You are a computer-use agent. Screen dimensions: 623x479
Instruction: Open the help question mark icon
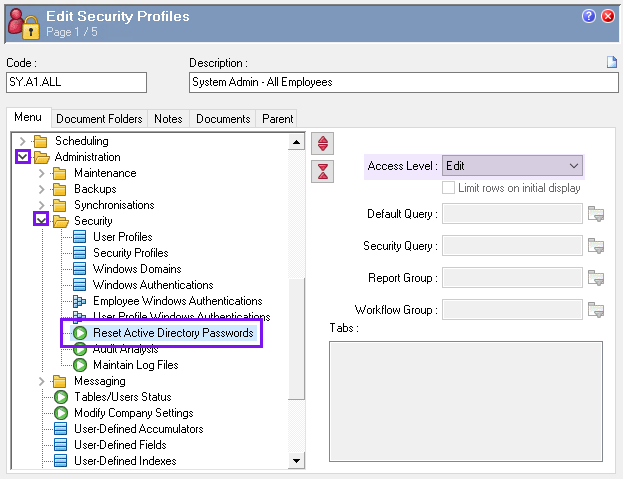coord(588,16)
